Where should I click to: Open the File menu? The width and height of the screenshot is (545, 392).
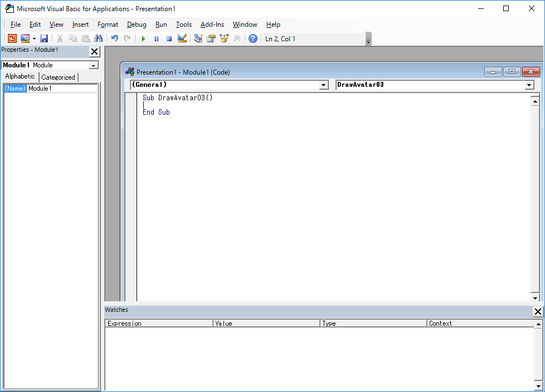click(x=16, y=24)
